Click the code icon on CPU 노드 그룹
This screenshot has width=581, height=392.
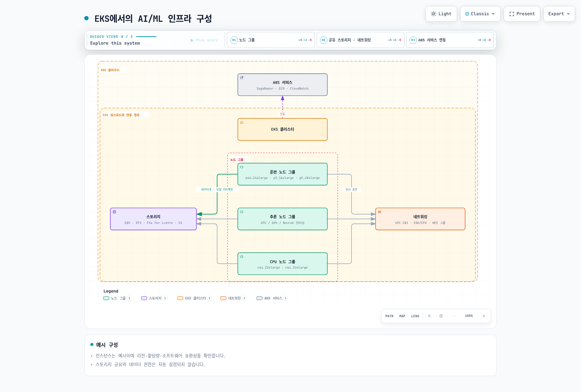coord(242,257)
